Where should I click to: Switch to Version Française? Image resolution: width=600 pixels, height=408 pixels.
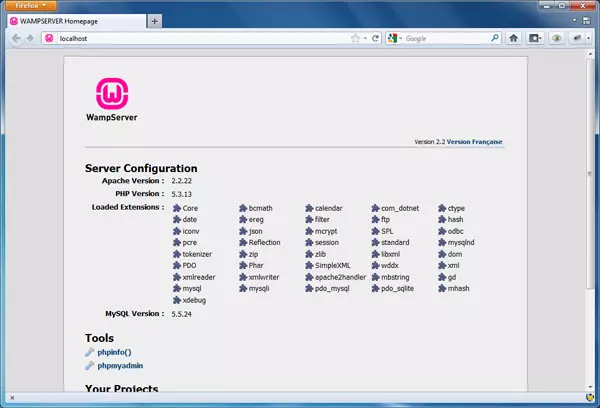(x=474, y=142)
